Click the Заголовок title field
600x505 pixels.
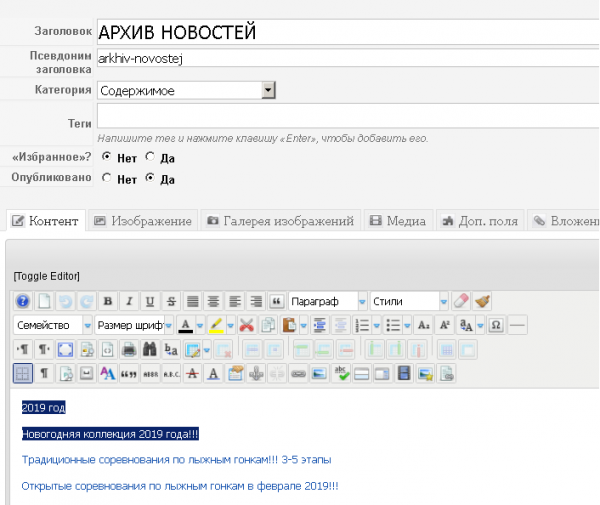pos(348,32)
